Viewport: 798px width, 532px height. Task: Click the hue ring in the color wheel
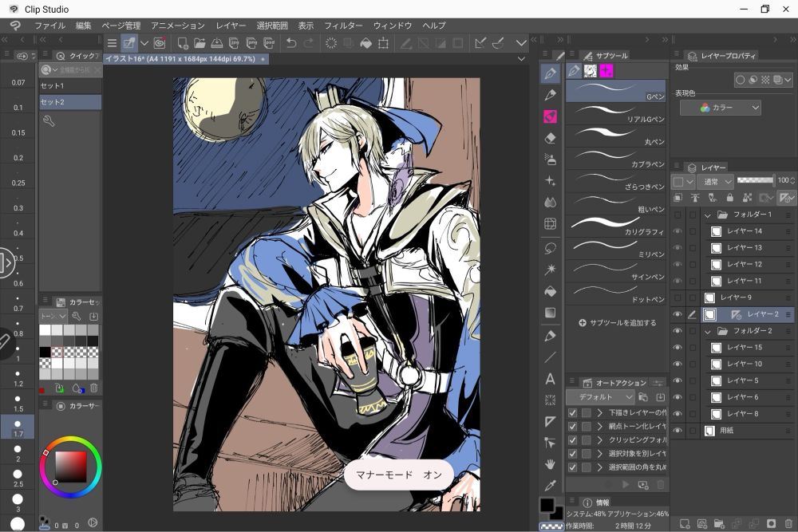(x=71, y=440)
